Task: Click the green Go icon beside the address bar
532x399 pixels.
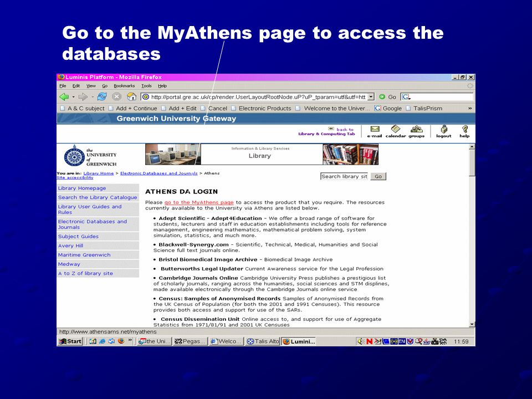Action: click(x=382, y=96)
